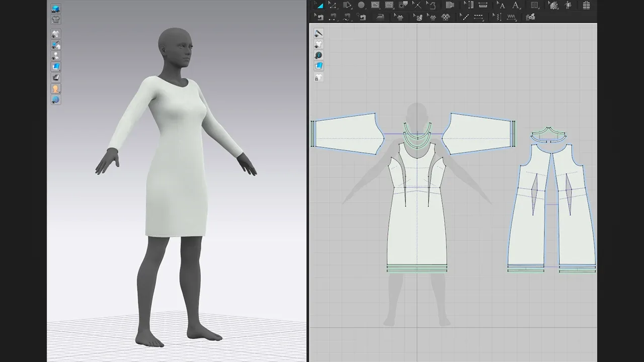Toggle Show Sewing needle eye icon in 3D view
644x362 pixels.
56,45
